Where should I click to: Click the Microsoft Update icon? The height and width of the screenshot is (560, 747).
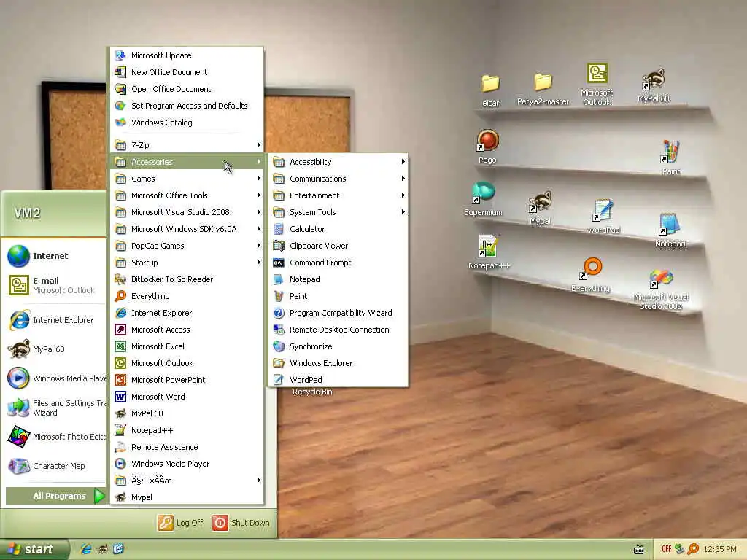(120, 55)
